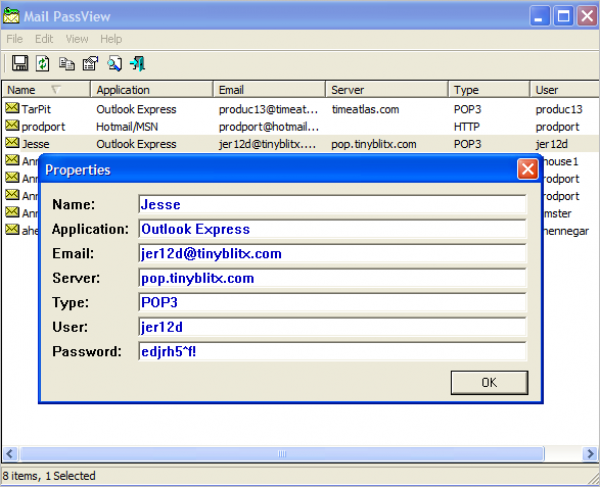Select the Jesse account name
Screen dimensions: 600x487
tap(36, 144)
